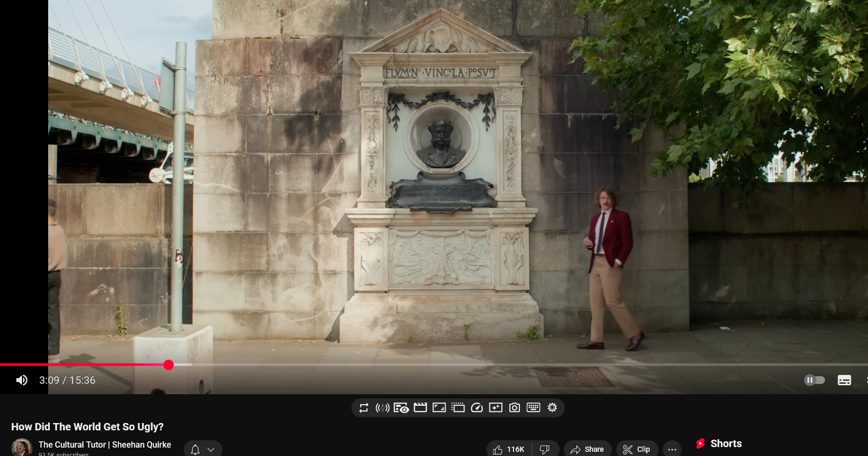868x456 pixels.
Task: Share the video via Share button
Action: click(x=587, y=449)
